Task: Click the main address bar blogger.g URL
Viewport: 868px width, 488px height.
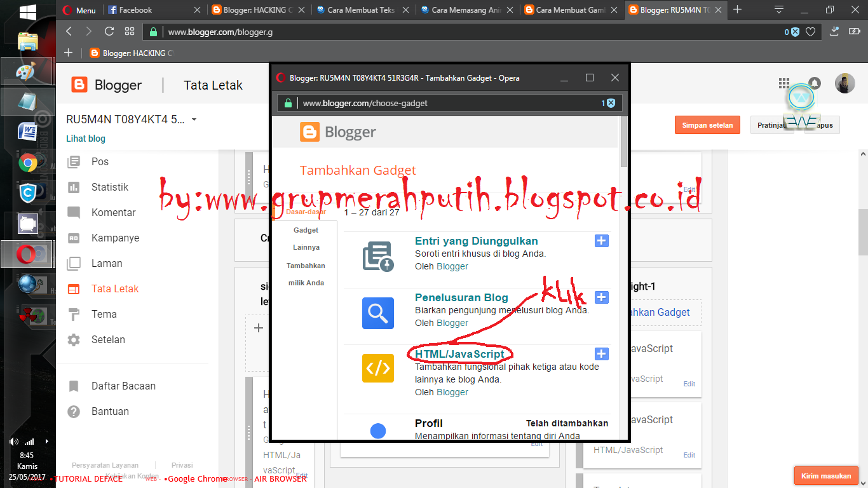Action: pyautogui.click(x=220, y=32)
